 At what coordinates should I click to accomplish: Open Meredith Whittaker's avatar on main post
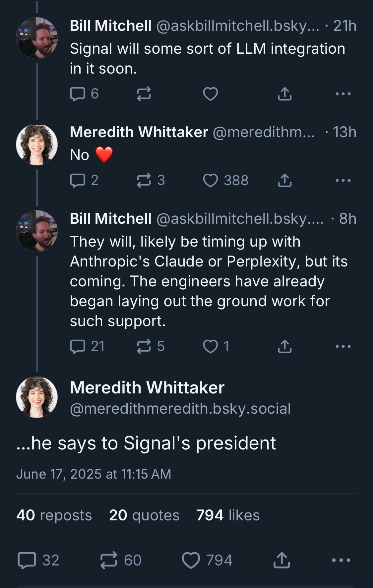pyautogui.click(x=37, y=397)
